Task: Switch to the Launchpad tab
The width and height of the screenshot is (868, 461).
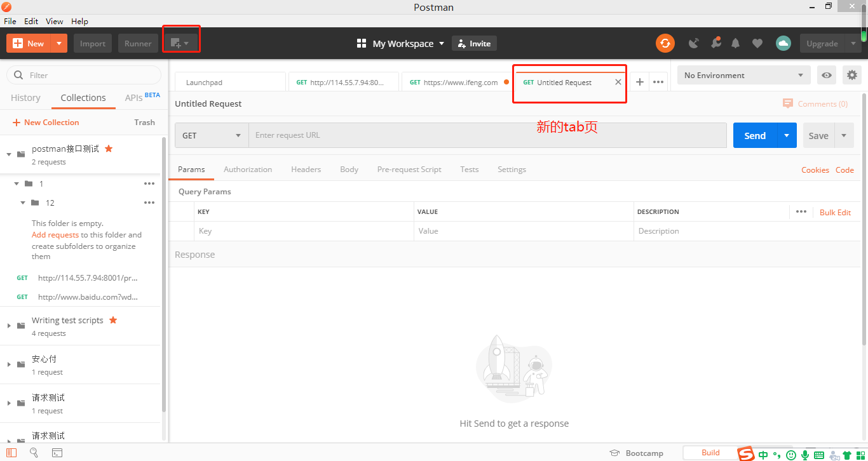Action: point(230,82)
